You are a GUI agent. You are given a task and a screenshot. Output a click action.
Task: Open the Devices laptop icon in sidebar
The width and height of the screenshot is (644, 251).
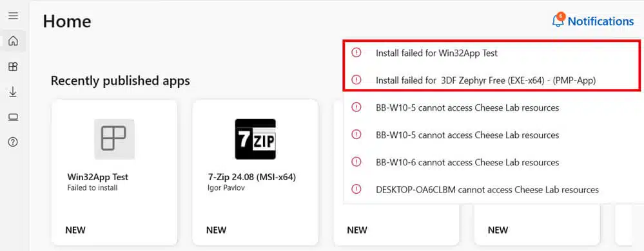pyautogui.click(x=13, y=117)
